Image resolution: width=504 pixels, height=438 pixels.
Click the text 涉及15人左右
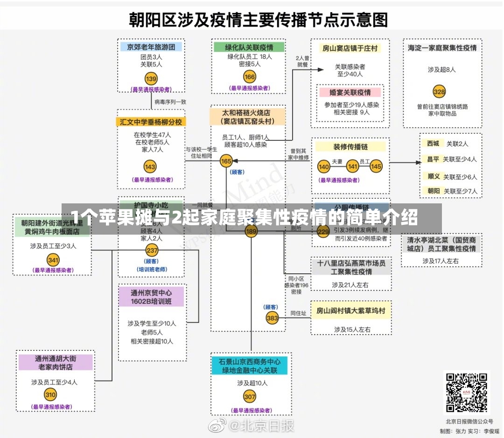tap(352, 329)
